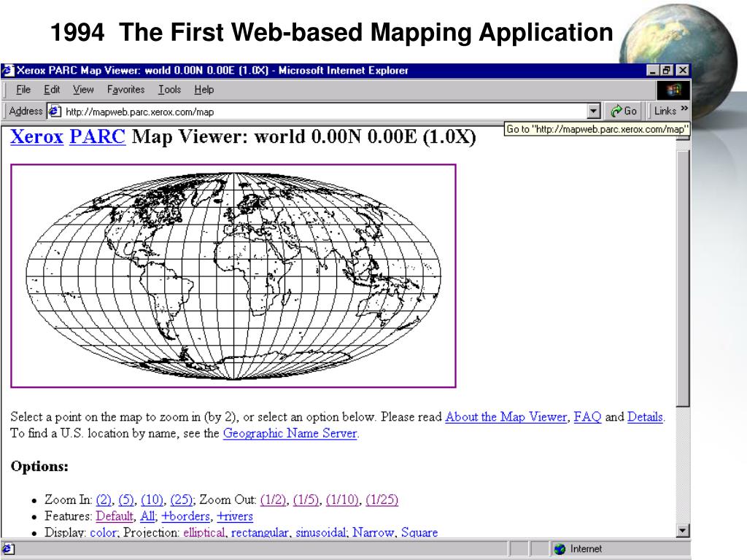Viewport: 747px width, 560px height.
Task: Follow the Geographic Name Server link
Action: click(290, 433)
